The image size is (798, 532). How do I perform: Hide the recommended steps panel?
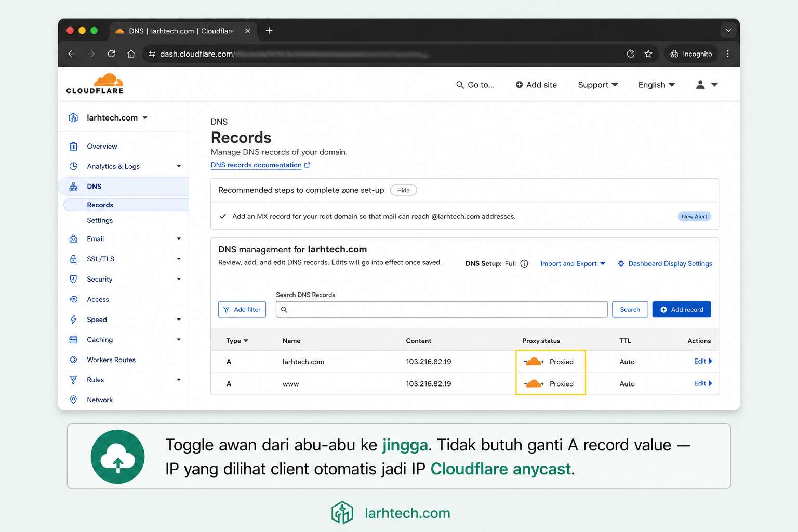403,190
